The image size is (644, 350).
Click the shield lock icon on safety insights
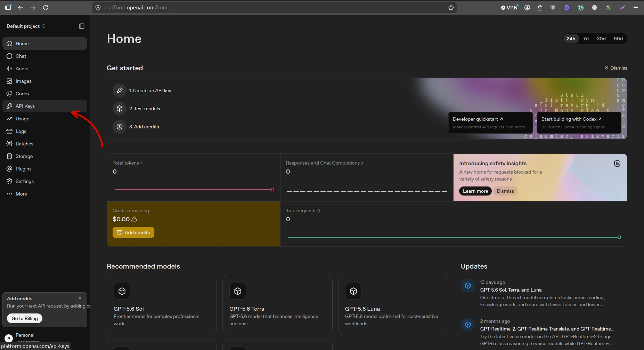pyautogui.click(x=617, y=164)
